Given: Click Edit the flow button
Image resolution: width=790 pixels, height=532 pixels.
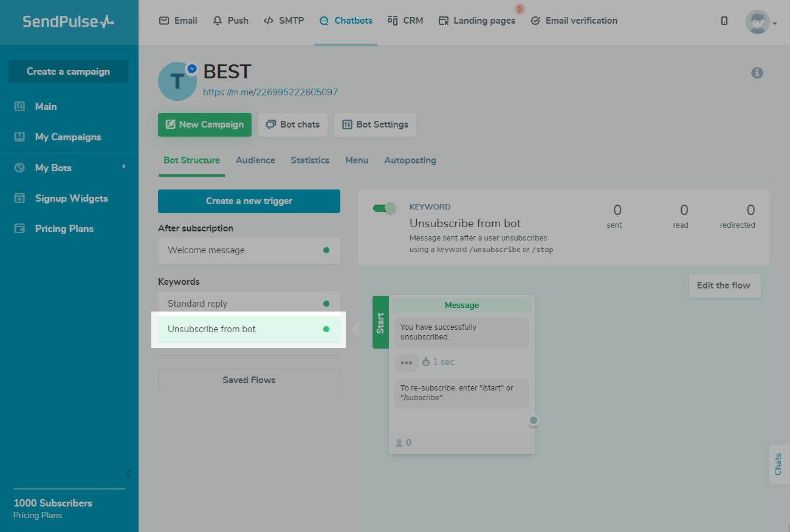Looking at the screenshot, I should pos(724,285).
